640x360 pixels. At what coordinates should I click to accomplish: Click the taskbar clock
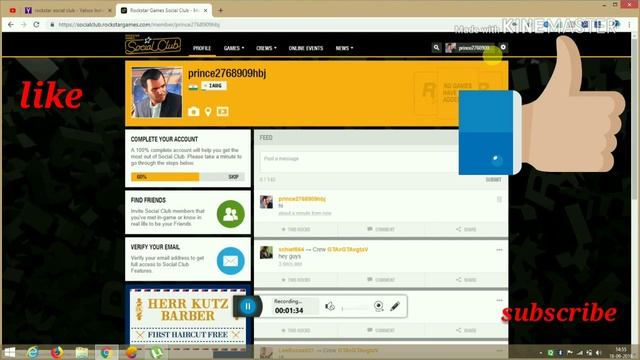(620, 353)
